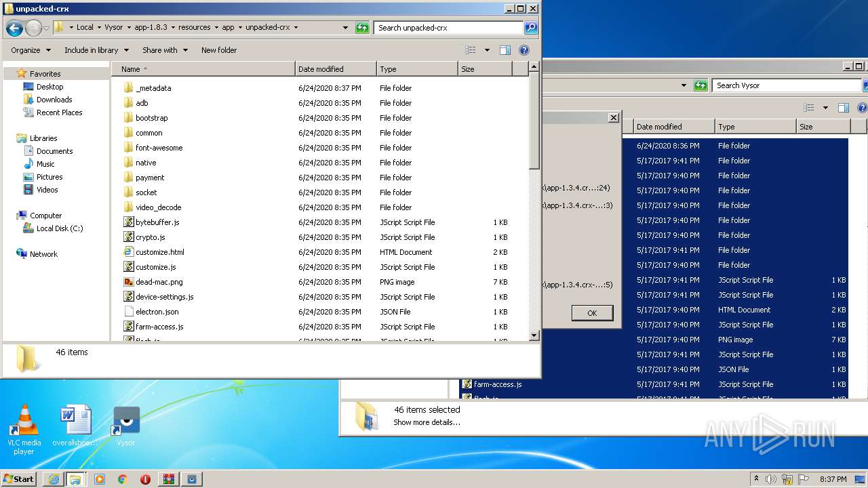
Task: Click the Search unpacked-crx input field
Action: point(449,28)
